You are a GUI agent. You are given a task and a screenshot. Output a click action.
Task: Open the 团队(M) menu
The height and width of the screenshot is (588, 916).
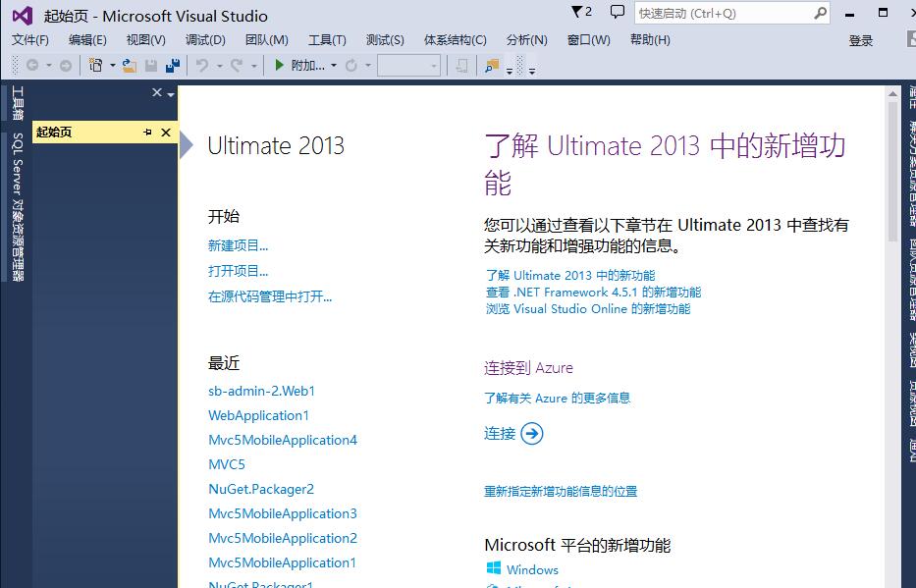point(267,39)
